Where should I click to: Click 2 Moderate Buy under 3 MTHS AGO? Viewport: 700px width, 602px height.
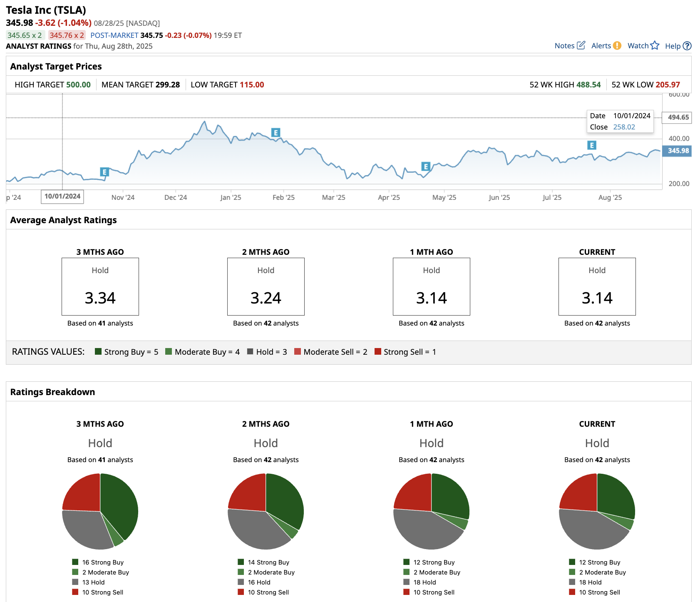point(101,572)
